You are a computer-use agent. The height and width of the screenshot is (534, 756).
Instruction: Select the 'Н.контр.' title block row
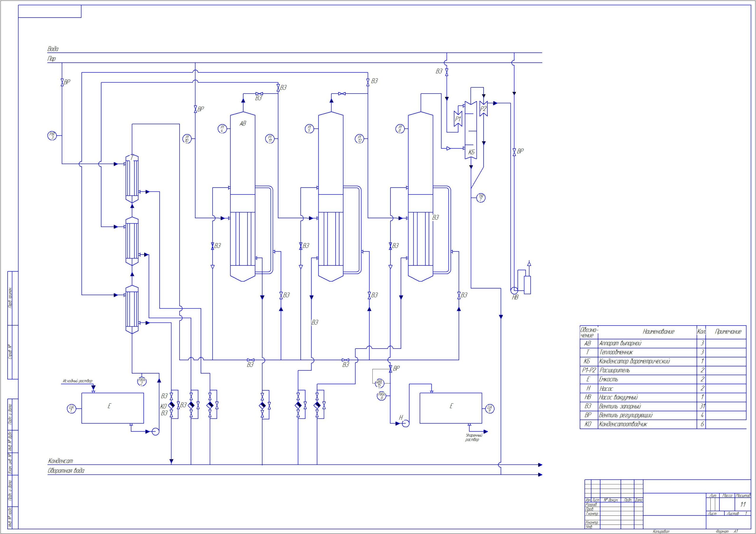(592, 522)
